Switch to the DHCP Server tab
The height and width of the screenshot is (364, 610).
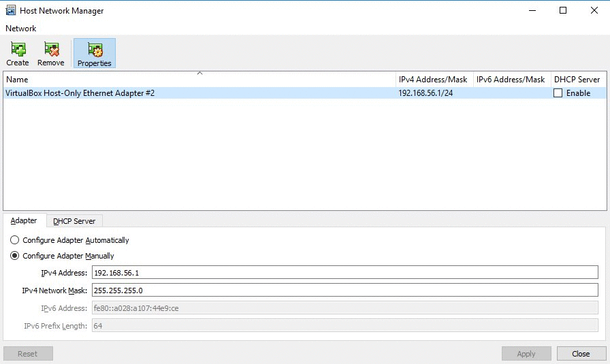click(74, 221)
